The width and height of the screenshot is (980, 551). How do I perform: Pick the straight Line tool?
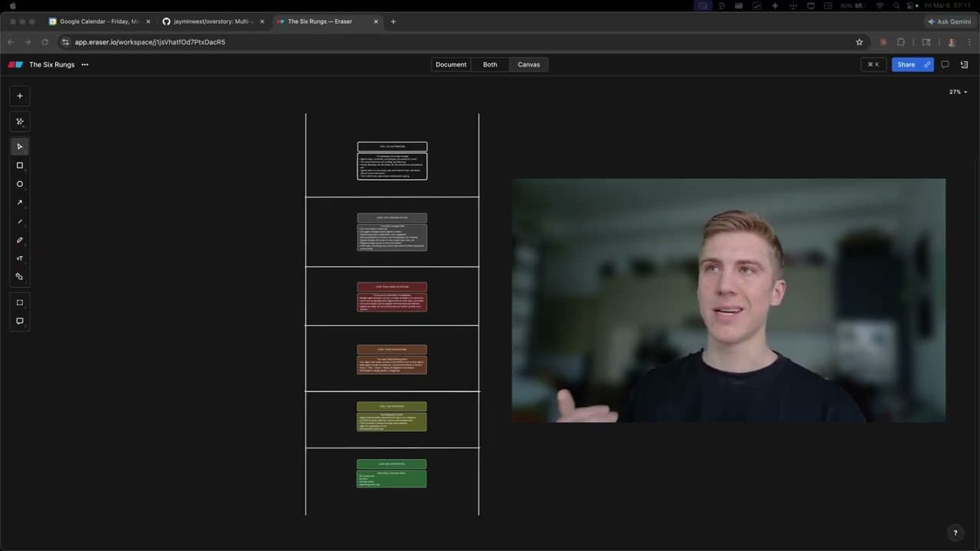(20, 221)
